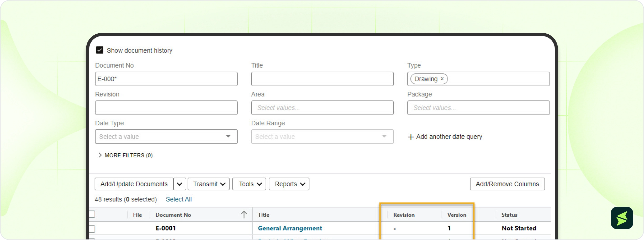
Task: Sort by the Status column header
Action: pyautogui.click(x=509, y=215)
